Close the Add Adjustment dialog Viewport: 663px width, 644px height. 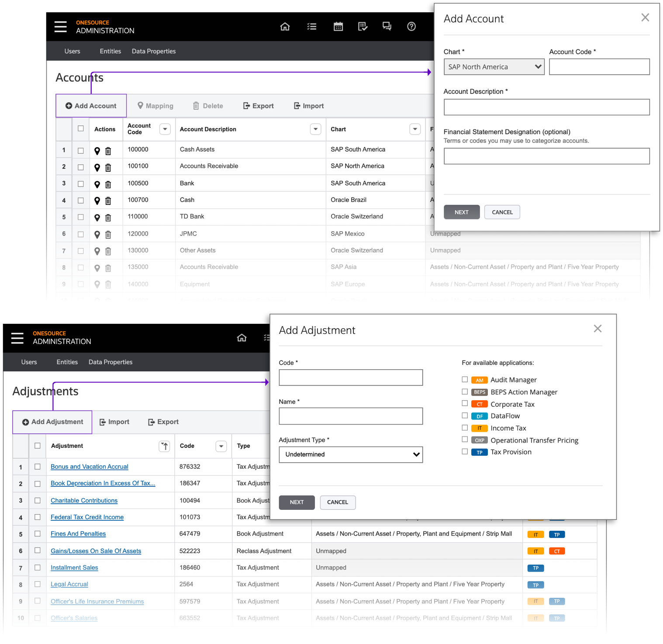click(x=597, y=329)
